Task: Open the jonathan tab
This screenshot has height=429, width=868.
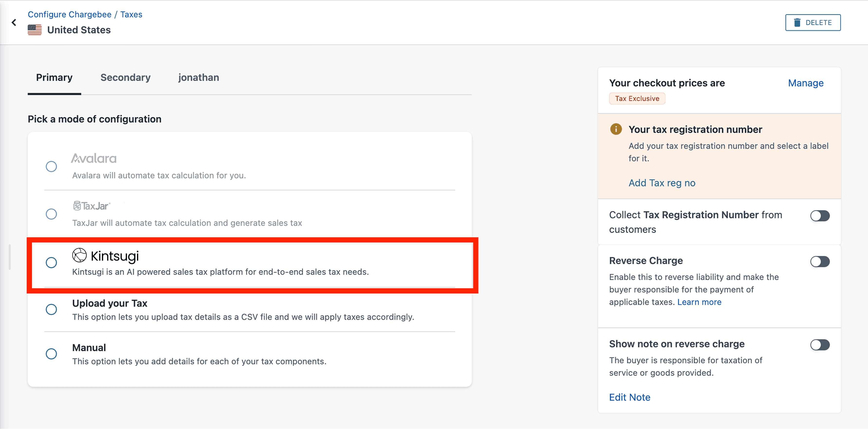Action: pos(199,78)
